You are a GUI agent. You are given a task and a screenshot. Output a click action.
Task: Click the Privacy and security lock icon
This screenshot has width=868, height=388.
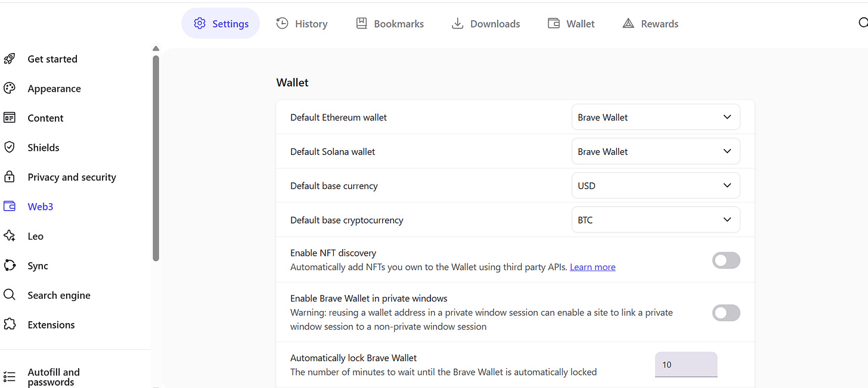pyautogui.click(x=10, y=176)
